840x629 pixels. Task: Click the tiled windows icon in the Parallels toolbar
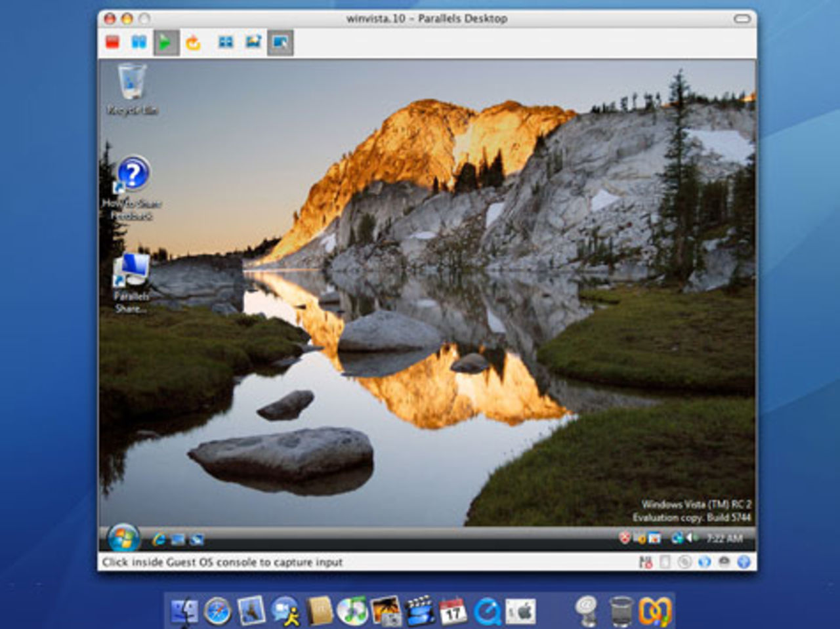pos(225,42)
